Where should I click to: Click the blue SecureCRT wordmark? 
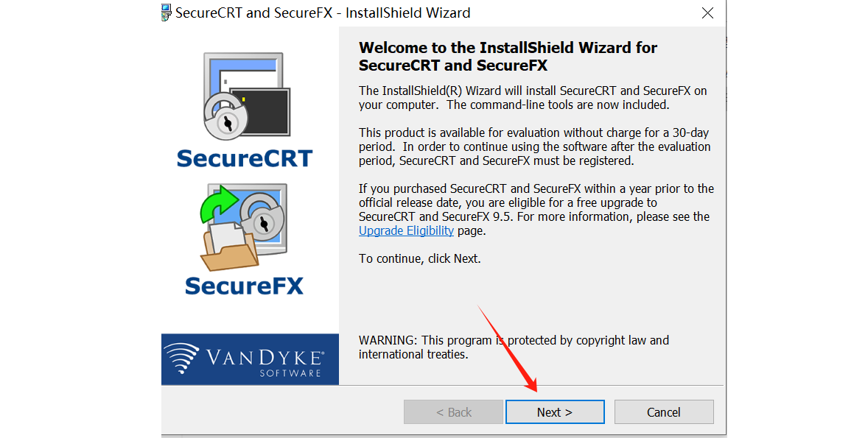point(245,159)
